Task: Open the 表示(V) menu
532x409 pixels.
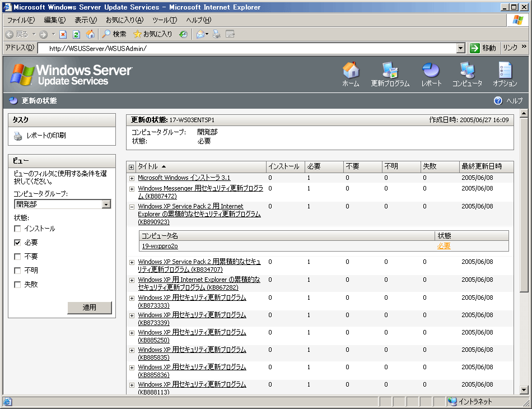Action: pos(86,20)
